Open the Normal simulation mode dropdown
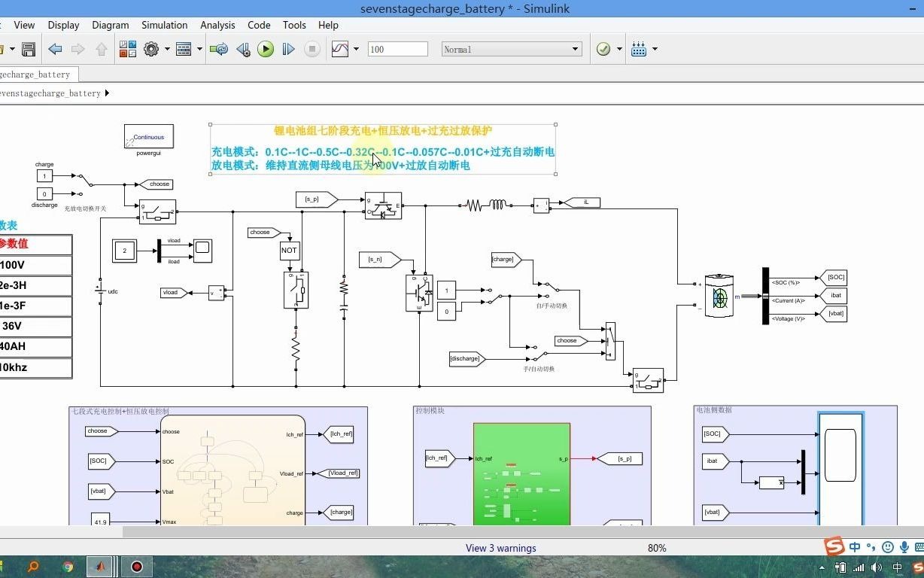The height and width of the screenshot is (578, 924). tap(512, 49)
